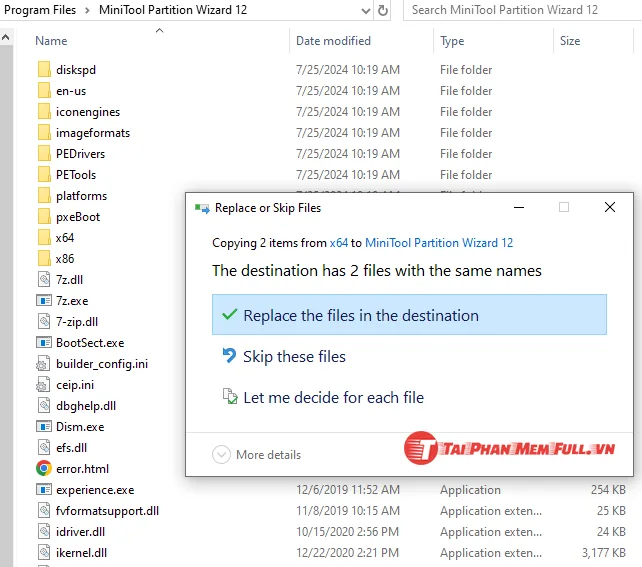Minimize the Replace or Skip Files dialog
The image size is (642, 567).
[519, 207]
